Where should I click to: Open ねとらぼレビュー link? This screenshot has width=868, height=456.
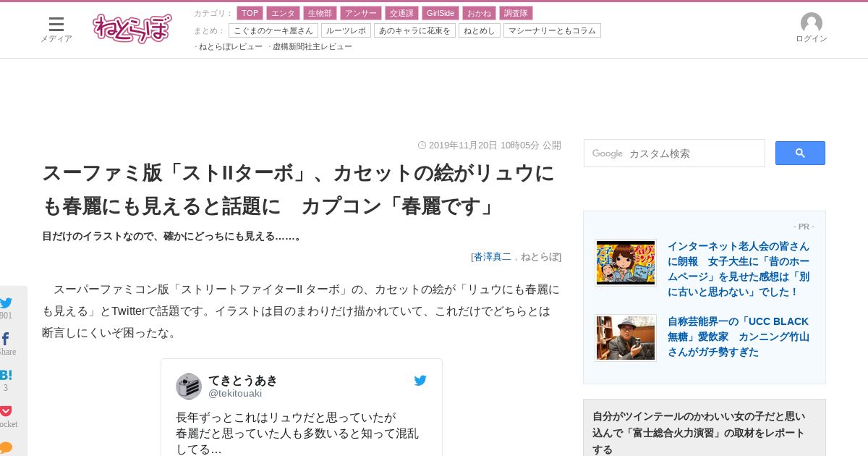coord(231,46)
